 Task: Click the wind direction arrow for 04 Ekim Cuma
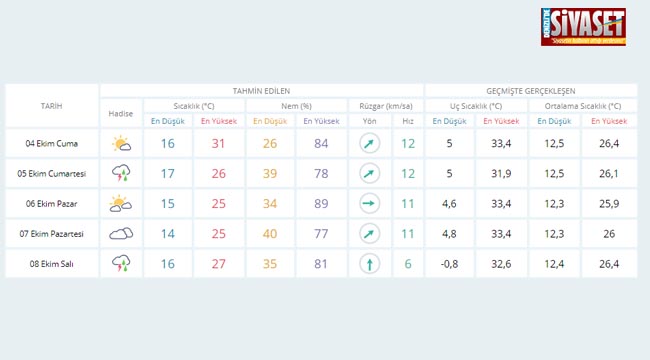click(x=369, y=144)
